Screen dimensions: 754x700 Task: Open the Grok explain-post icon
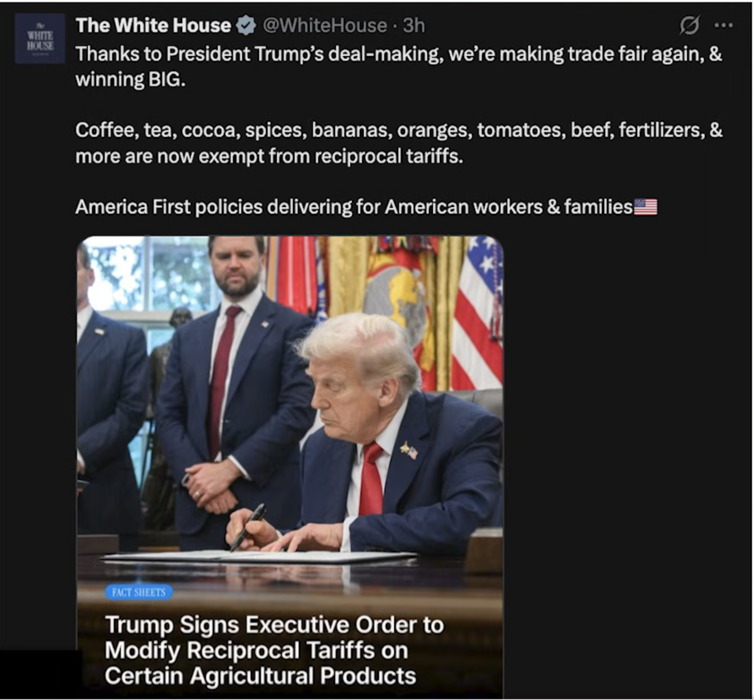689,25
